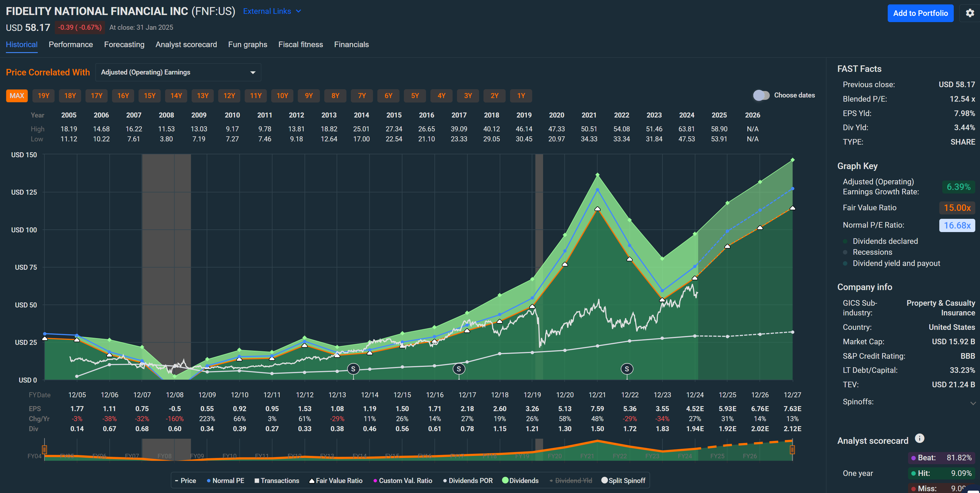The image size is (980, 493).
Task: Open the Adjusted (Operating) Earnings dropdown
Action: (178, 72)
